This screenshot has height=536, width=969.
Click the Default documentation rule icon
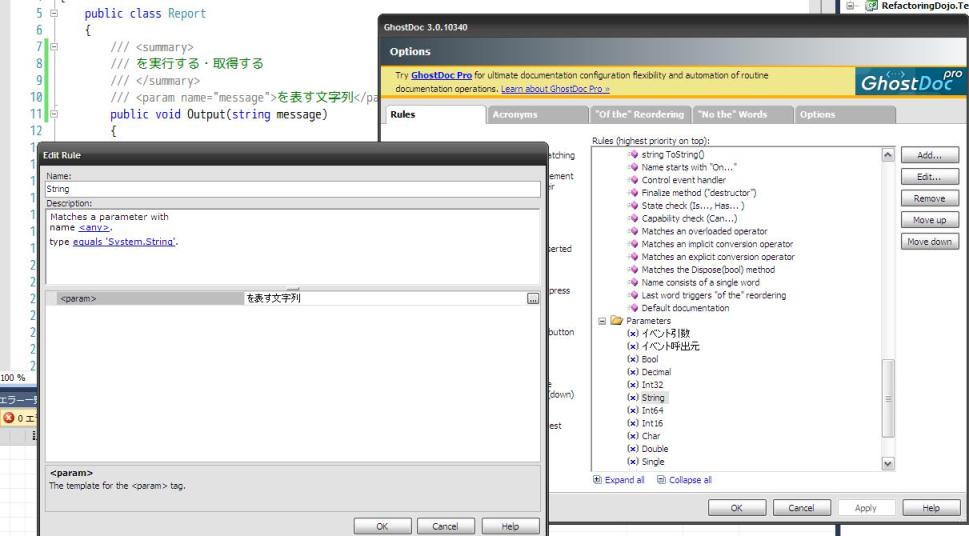click(x=633, y=308)
